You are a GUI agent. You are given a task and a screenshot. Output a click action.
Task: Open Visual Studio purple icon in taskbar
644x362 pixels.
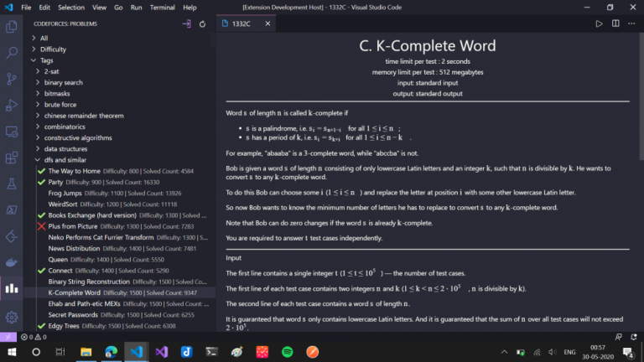click(x=161, y=352)
